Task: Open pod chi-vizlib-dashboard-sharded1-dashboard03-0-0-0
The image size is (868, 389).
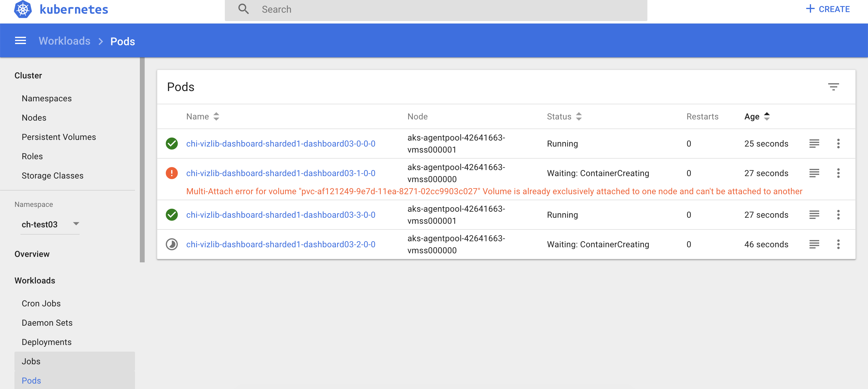Action: tap(281, 143)
